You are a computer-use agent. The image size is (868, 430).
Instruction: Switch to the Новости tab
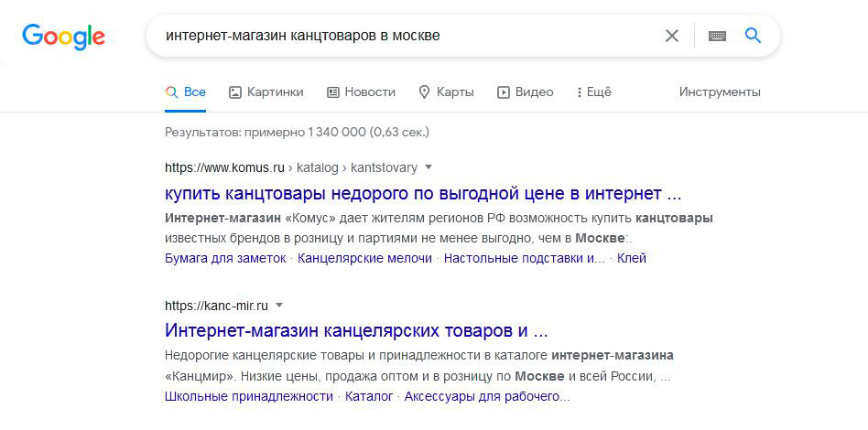361,91
